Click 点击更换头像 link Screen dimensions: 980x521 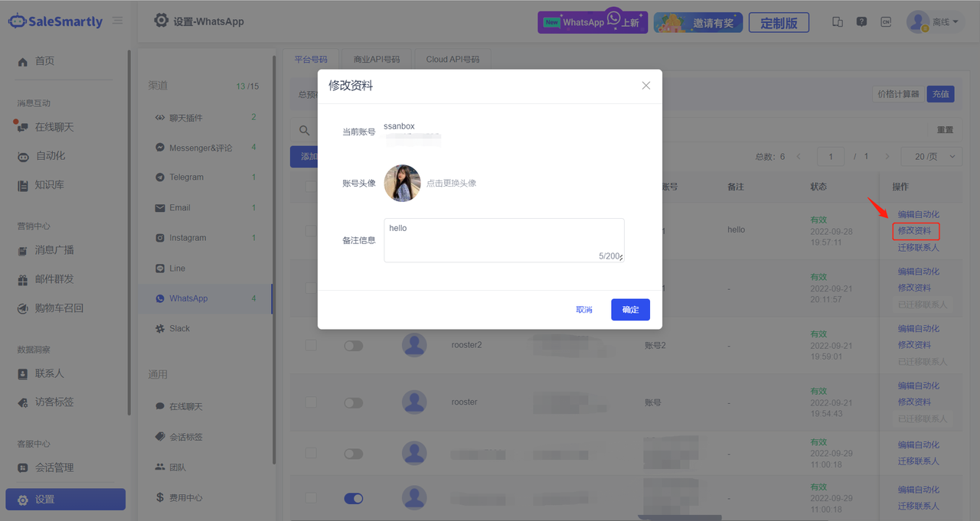pos(452,184)
